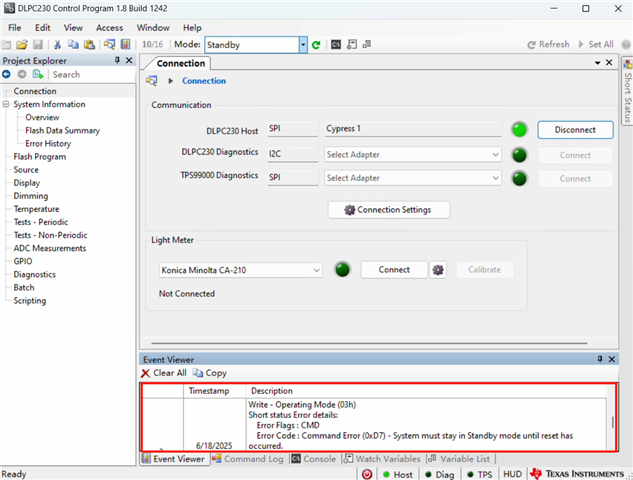
Task: Switch to the Command Log tab
Action: tap(247, 459)
